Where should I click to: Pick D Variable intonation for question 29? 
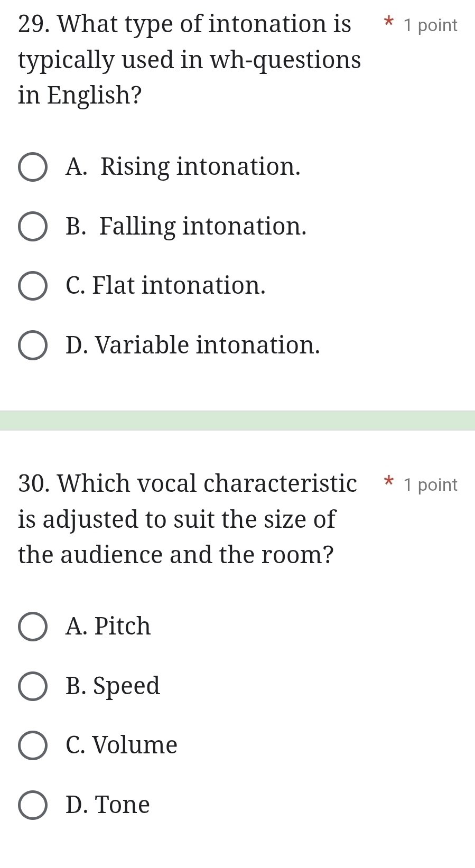click(x=33, y=345)
